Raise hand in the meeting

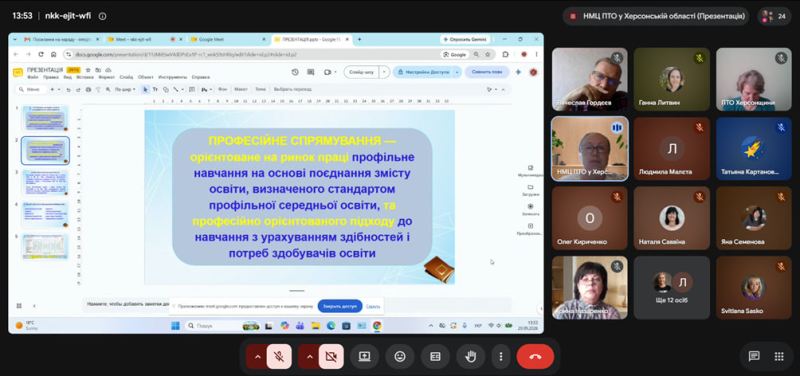(x=470, y=357)
